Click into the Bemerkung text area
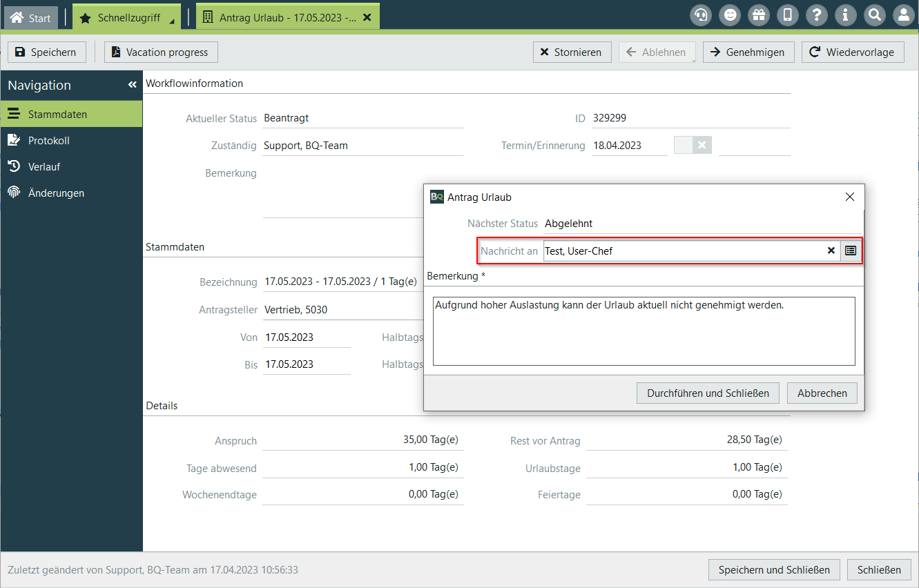This screenshot has height=588, width=919. coord(643,331)
